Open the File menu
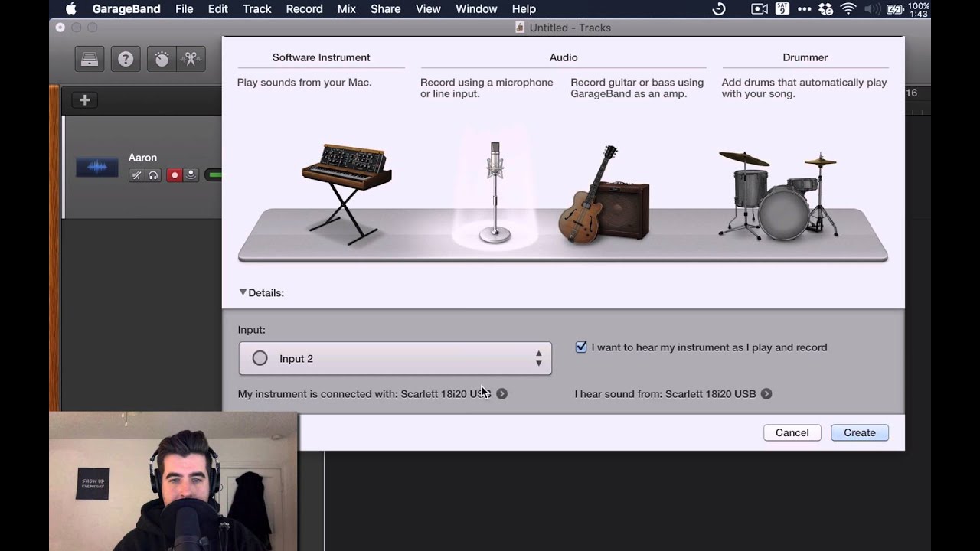This screenshot has width=980, height=551. click(x=184, y=9)
